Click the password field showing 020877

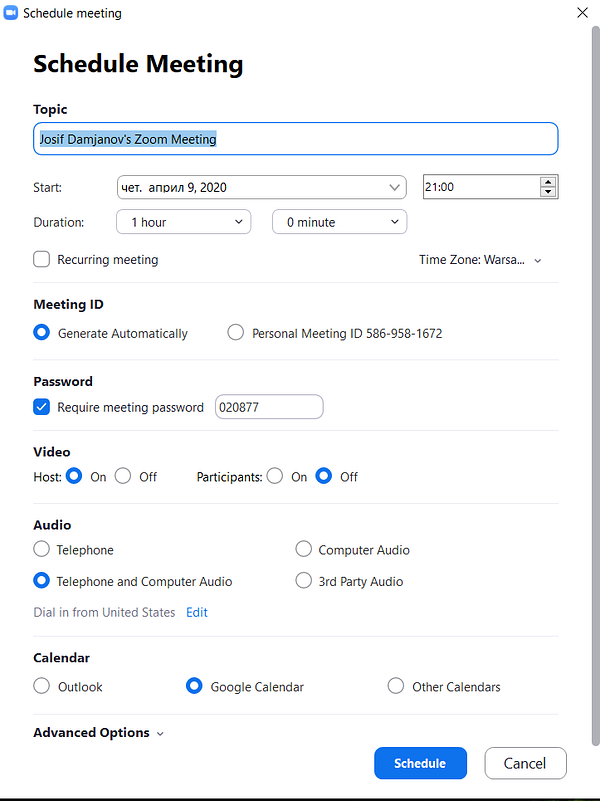[x=269, y=407]
